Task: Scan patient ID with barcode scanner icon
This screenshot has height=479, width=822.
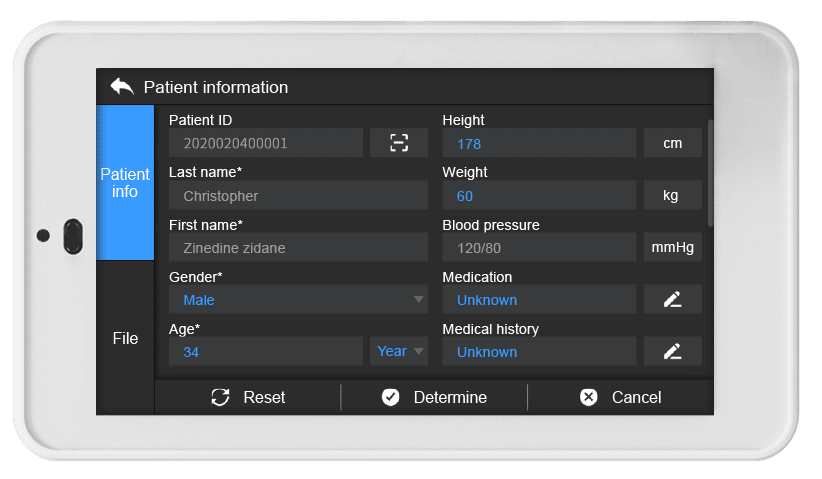Action: click(399, 143)
